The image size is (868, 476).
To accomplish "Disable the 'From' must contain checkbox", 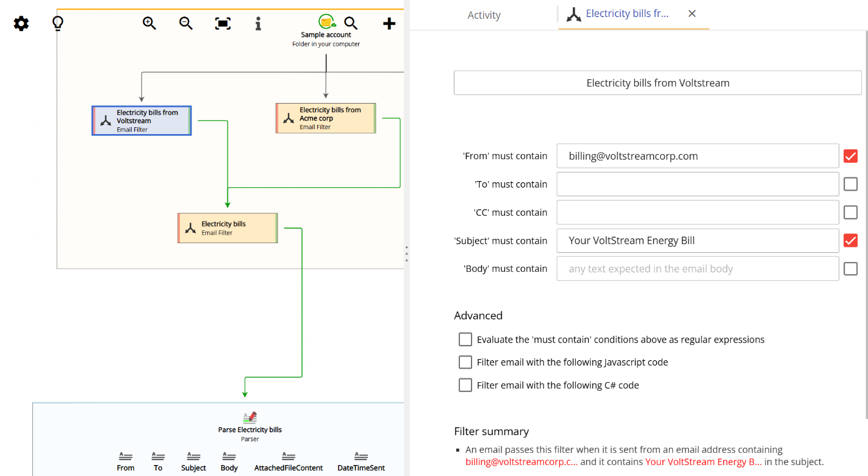I will (850, 155).
